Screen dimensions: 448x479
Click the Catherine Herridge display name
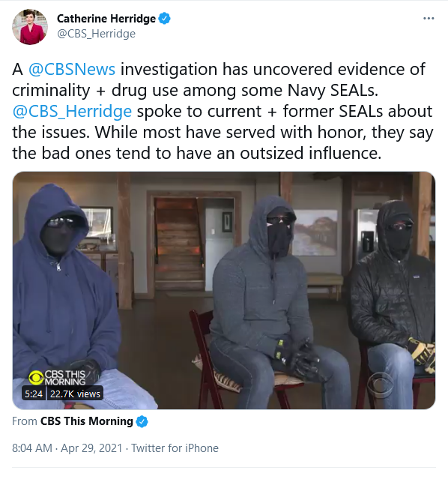pyautogui.click(x=106, y=19)
